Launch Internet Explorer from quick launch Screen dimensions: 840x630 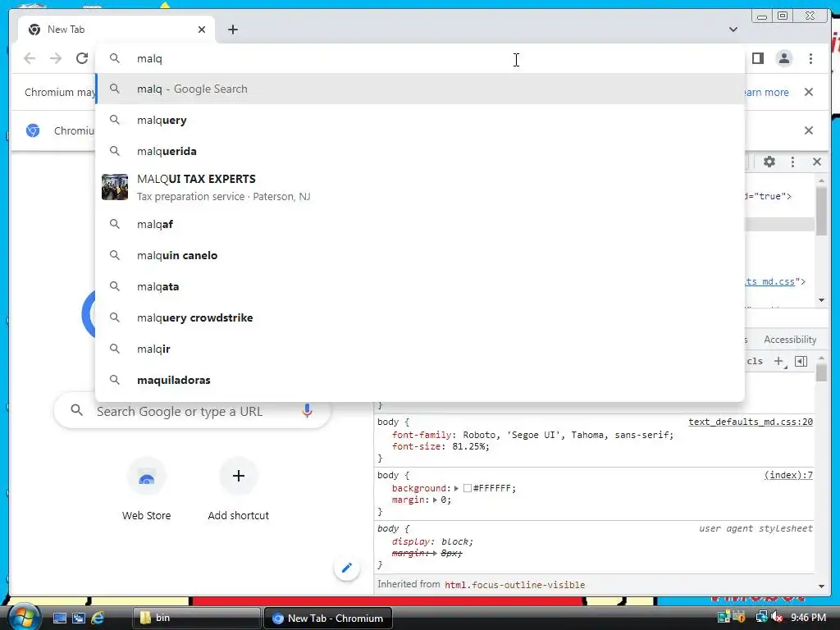pyautogui.click(x=98, y=619)
